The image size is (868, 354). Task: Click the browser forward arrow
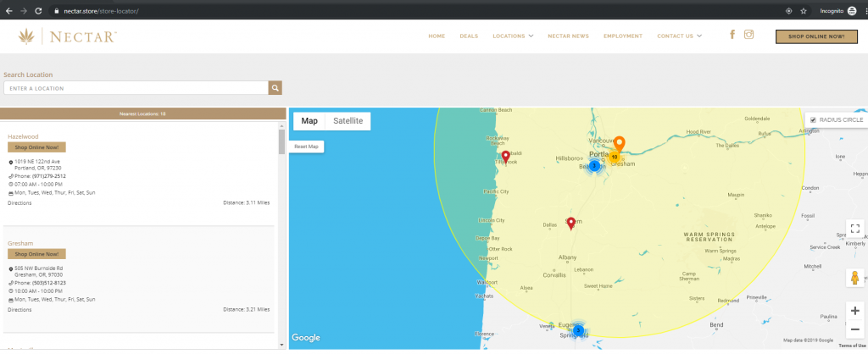click(x=23, y=10)
